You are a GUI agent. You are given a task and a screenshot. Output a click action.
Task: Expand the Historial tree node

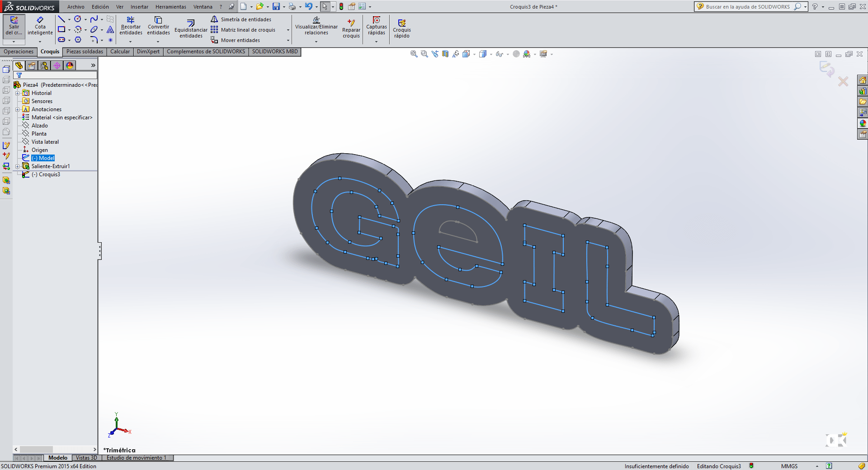[x=18, y=93]
